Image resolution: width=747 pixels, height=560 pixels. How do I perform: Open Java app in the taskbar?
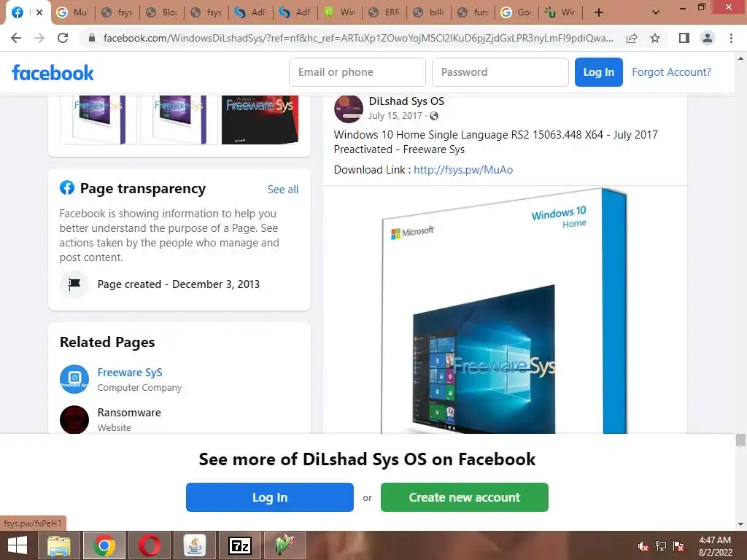(x=194, y=545)
